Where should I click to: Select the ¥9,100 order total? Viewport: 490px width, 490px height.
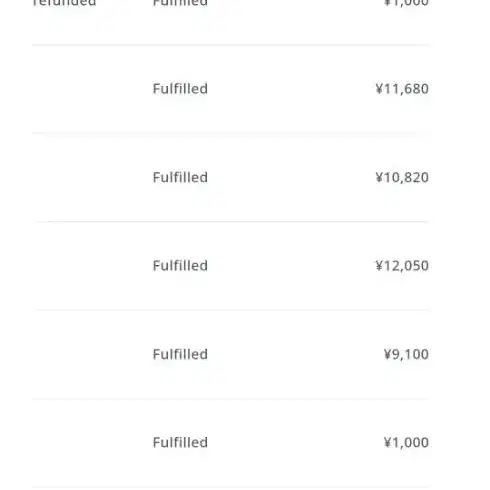click(x=406, y=354)
